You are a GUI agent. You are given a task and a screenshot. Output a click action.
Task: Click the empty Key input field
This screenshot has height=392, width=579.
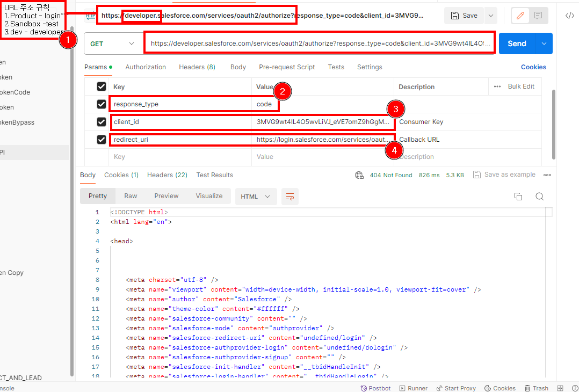(x=180, y=157)
